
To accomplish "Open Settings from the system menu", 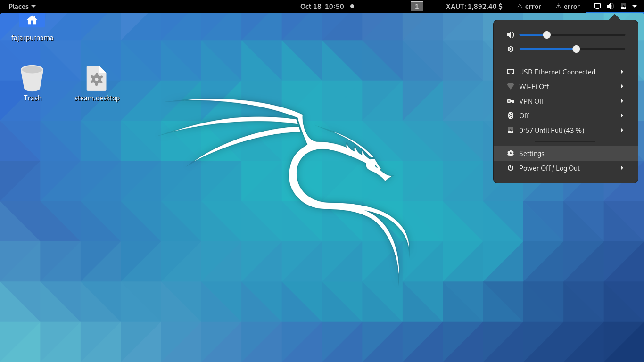I will pos(565,153).
